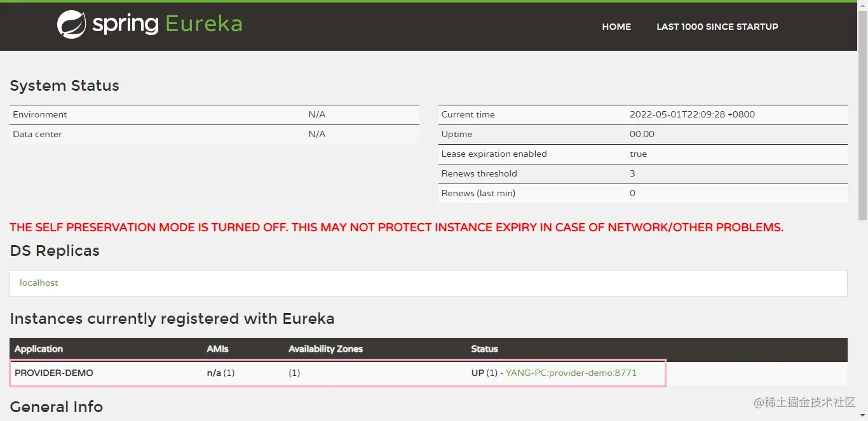Open the HOME navigation link
The width and height of the screenshot is (868, 421).
click(x=616, y=27)
